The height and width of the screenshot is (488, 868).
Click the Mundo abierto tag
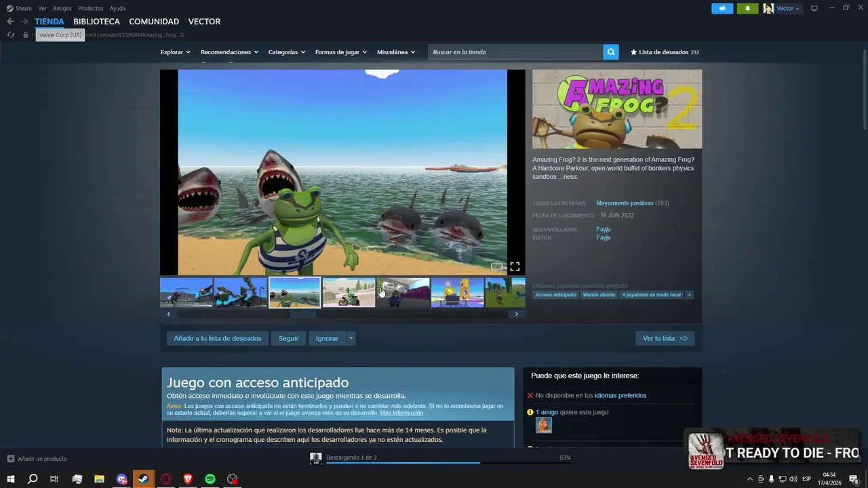coord(599,295)
